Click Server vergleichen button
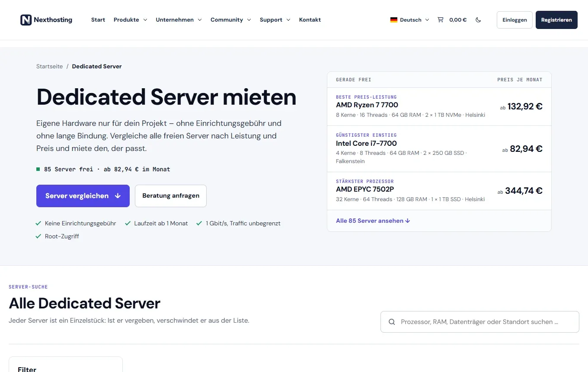Screen dimensions: 588x372 click(83, 196)
